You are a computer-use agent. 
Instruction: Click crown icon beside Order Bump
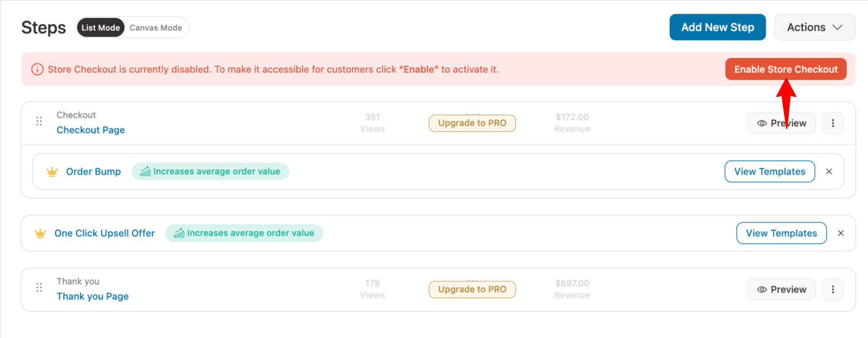[52, 172]
